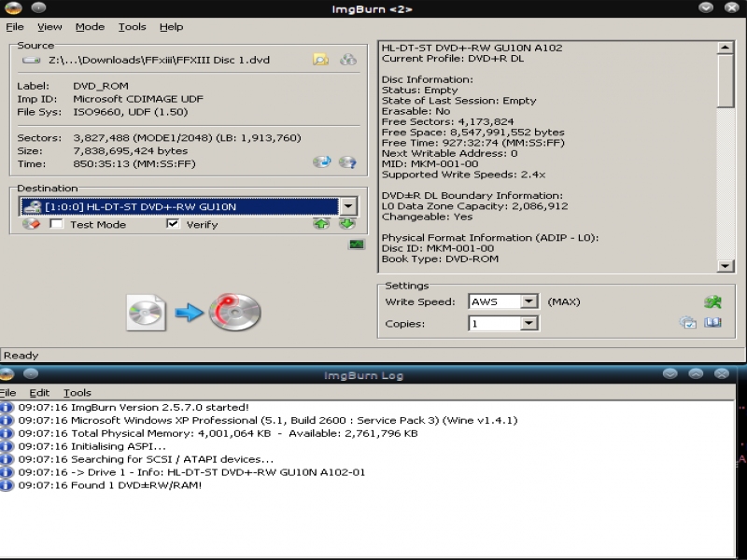Click the book icon in Settings
This screenshot has width=747, height=560.
click(x=713, y=323)
